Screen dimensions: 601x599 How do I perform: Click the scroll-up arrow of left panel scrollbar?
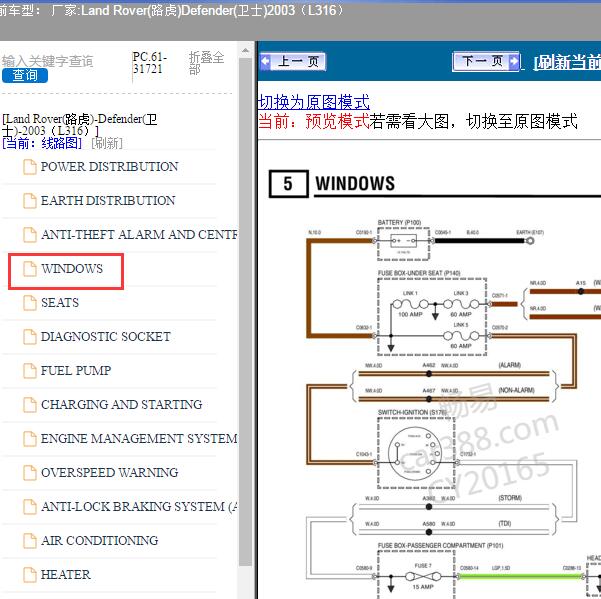pyautogui.click(x=245, y=50)
